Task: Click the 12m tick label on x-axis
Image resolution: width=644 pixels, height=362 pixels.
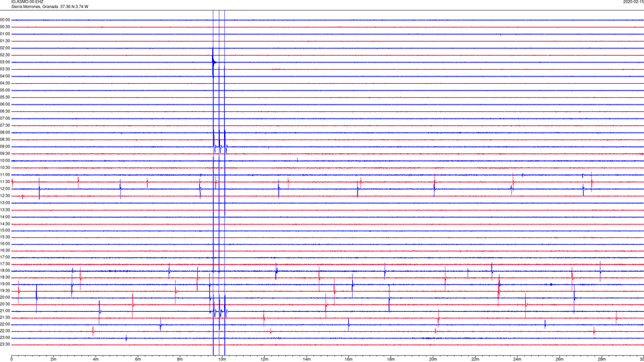Action: point(264,359)
